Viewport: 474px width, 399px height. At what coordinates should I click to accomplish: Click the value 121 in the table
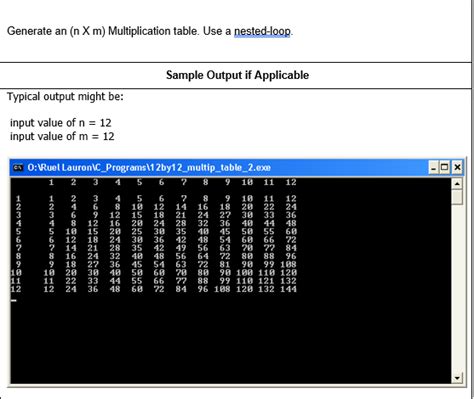[266, 281]
